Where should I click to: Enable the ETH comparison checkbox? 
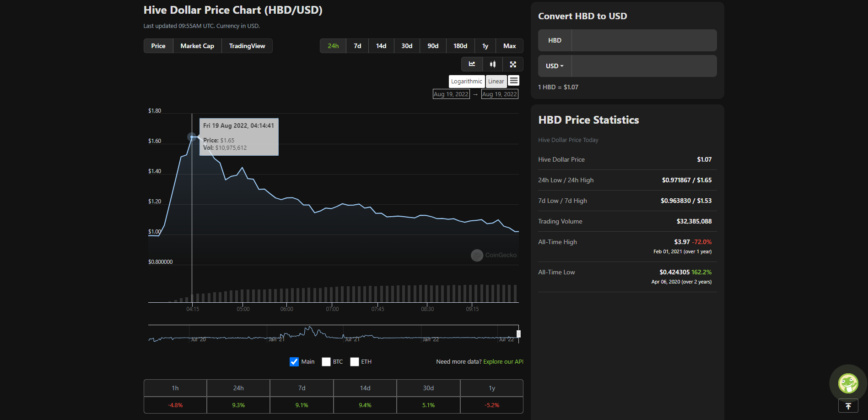point(355,362)
